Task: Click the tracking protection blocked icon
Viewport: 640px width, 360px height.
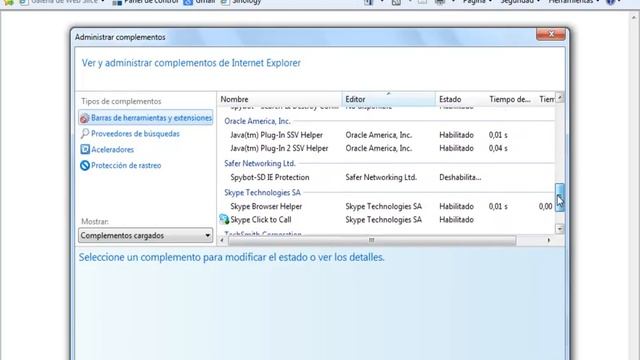Action: pyautogui.click(x=85, y=165)
